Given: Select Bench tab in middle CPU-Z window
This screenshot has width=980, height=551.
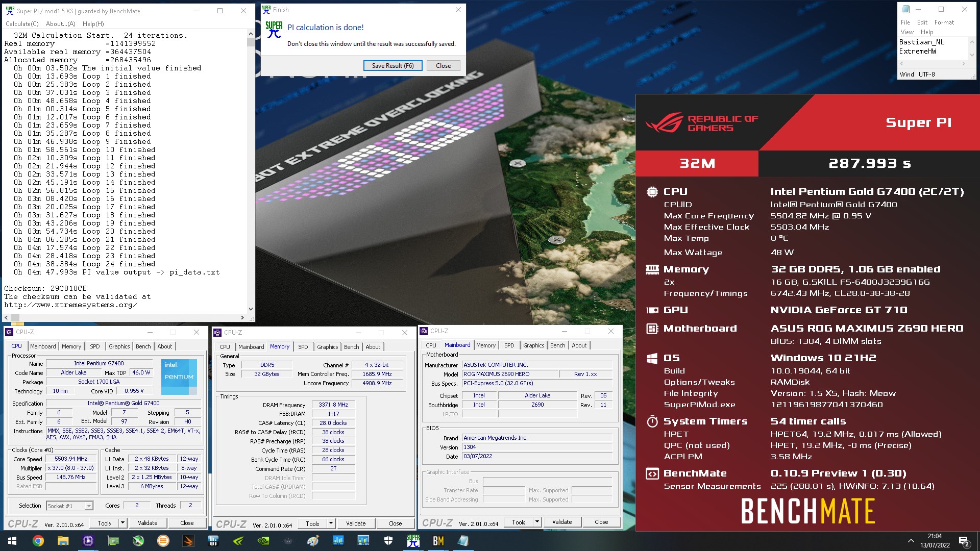Looking at the screenshot, I should pyautogui.click(x=352, y=347).
